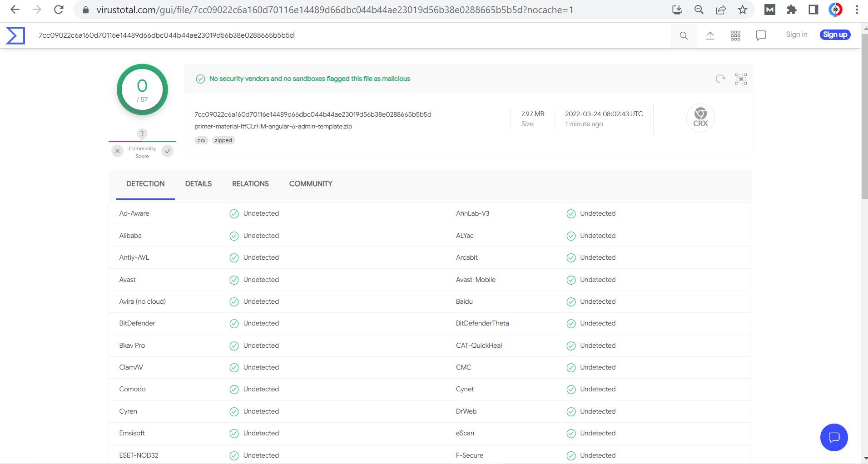Viewport: 868px width, 464px height.
Task: Click Undetected result for Cynet
Action: point(598,389)
